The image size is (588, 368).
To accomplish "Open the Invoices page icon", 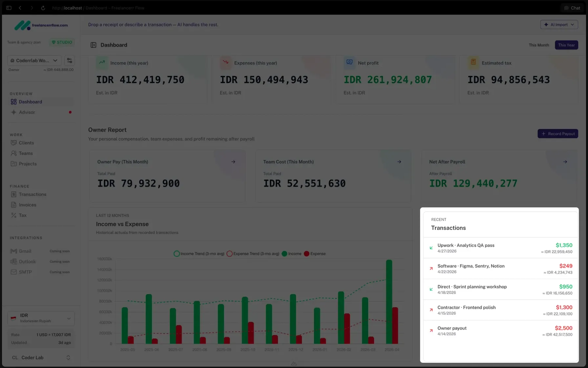I will (13, 205).
